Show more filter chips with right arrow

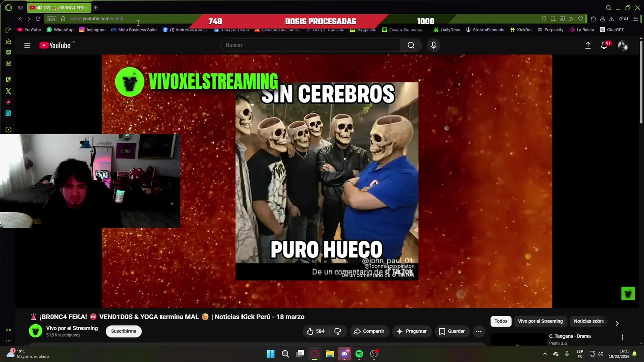tap(617, 323)
